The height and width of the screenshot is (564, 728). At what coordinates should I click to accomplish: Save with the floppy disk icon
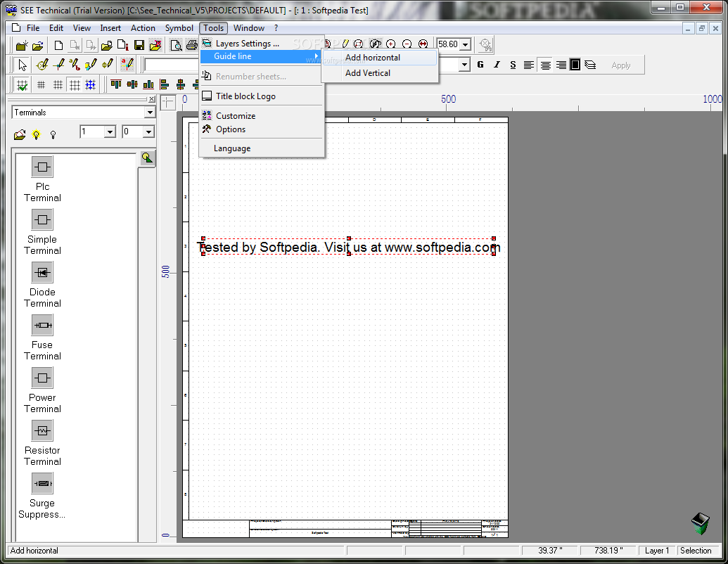click(139, 45)
